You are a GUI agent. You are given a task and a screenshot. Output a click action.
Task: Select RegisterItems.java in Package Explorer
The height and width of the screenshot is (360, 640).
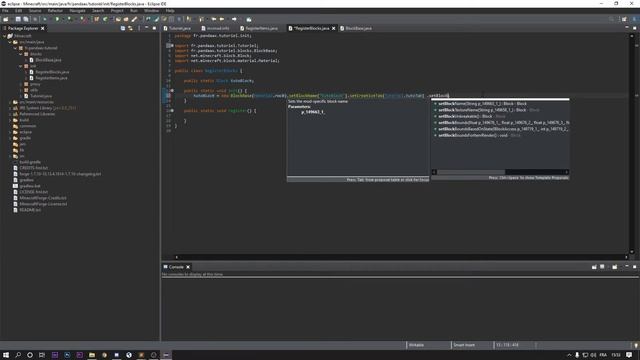coord(51,78)
